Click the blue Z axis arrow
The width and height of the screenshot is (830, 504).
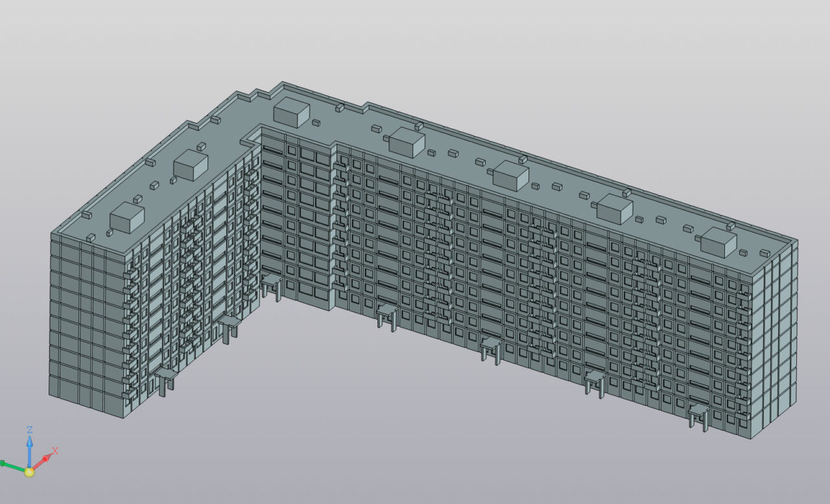click(30, 448)
